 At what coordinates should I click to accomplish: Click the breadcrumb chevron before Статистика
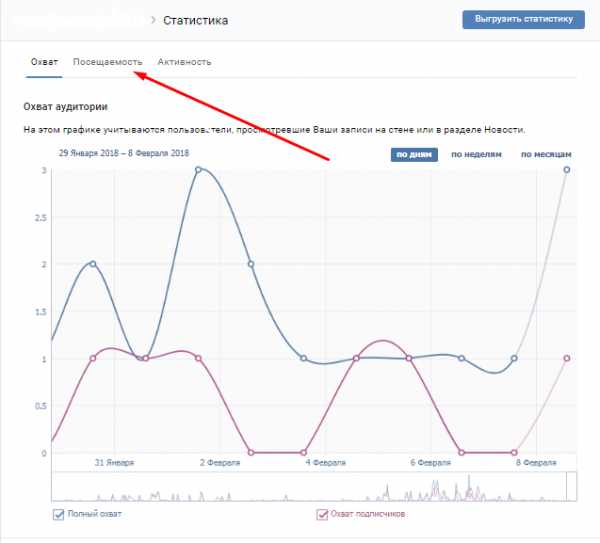pos(153,20)
